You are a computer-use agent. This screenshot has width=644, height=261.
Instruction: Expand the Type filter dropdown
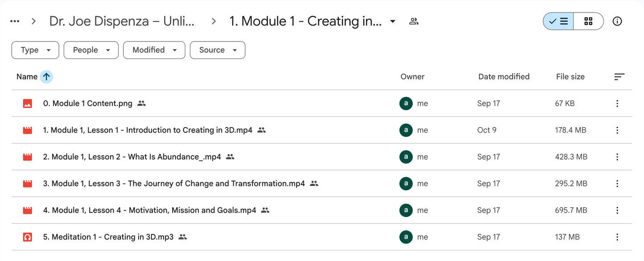tap(35, 50)
